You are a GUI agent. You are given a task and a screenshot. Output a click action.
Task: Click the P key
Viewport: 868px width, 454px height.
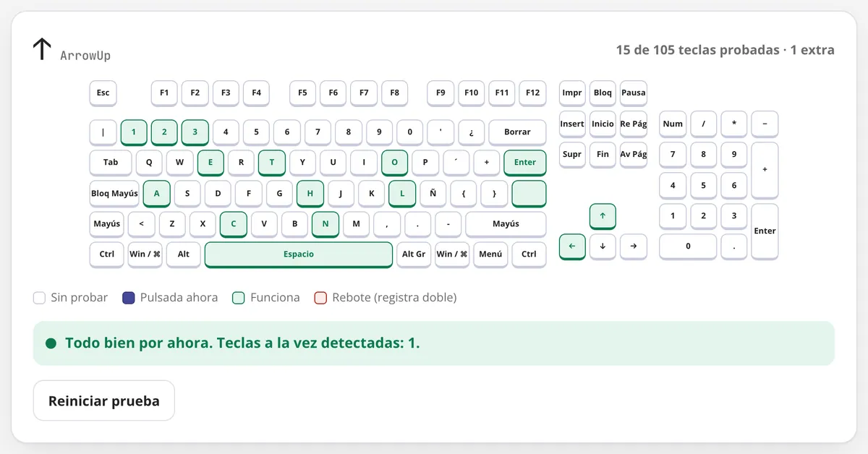(x=425, y=163)
